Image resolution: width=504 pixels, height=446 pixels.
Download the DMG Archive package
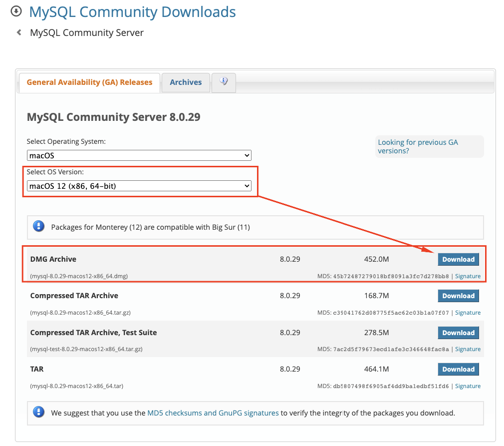tap(459, 259)
